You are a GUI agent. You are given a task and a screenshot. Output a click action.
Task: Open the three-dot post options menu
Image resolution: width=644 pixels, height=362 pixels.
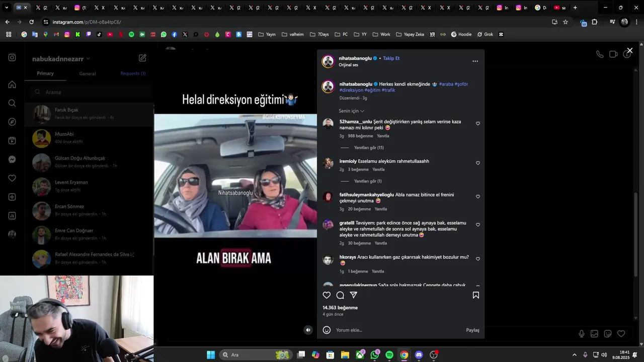(x=475, y=61)
